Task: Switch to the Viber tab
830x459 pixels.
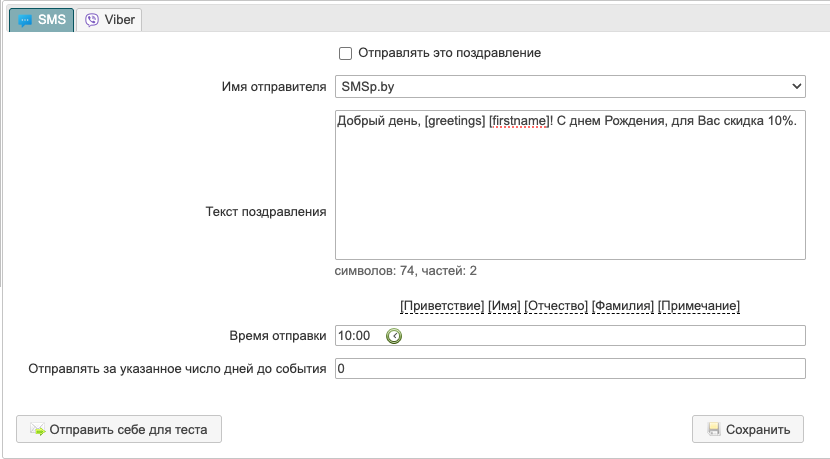Action: point(112,19)
